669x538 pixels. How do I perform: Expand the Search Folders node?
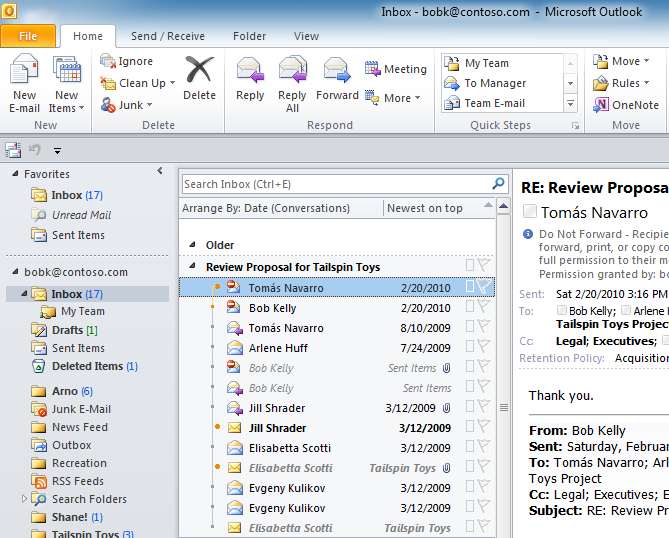(24, 498)
